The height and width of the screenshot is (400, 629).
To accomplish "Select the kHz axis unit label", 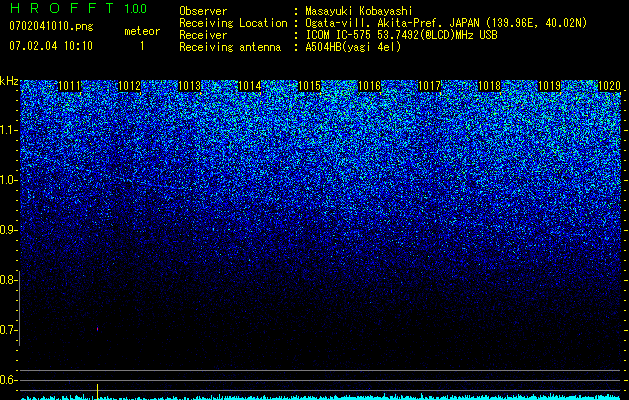I will coord(9,81).
